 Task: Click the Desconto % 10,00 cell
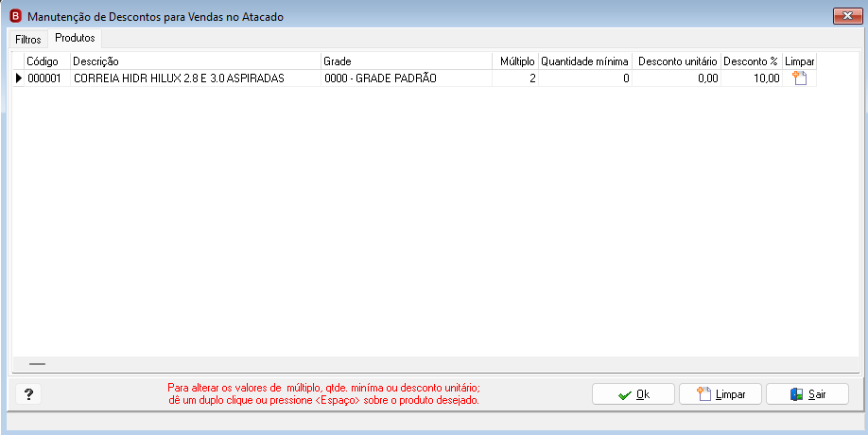(752, 78)
